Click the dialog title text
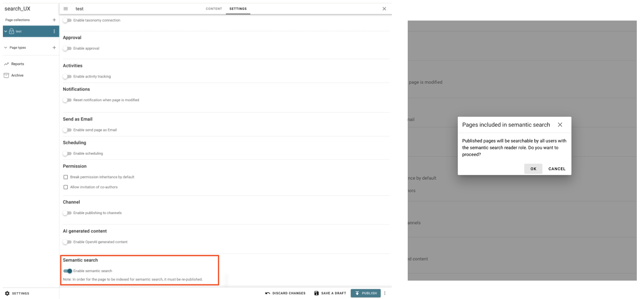The image size is (644, 299). [x=506, y=125]
